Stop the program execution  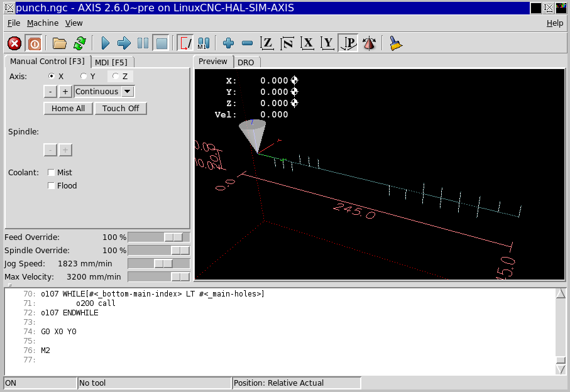click(x=162, y=43)
